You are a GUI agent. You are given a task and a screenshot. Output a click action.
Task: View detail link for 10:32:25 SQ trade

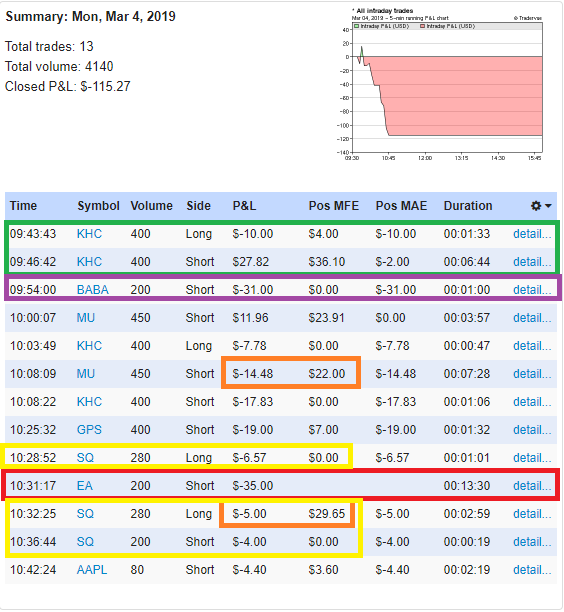pyautogui.click(x=532, y=514)
